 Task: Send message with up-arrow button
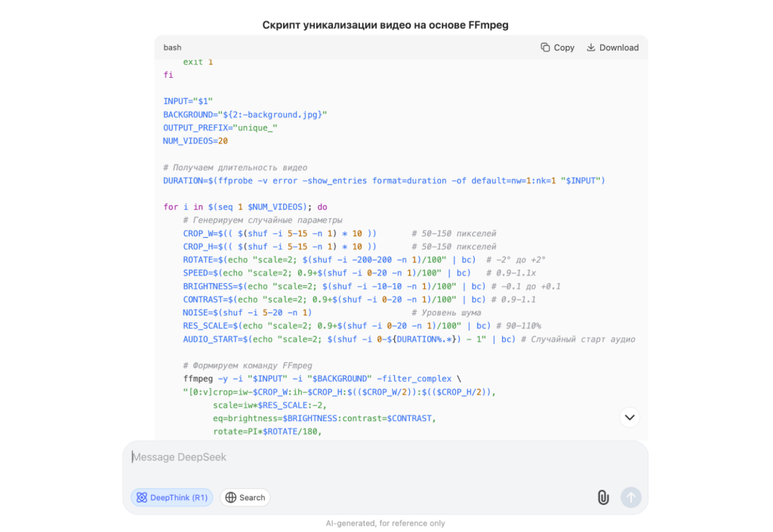click(x=630, y=497)
